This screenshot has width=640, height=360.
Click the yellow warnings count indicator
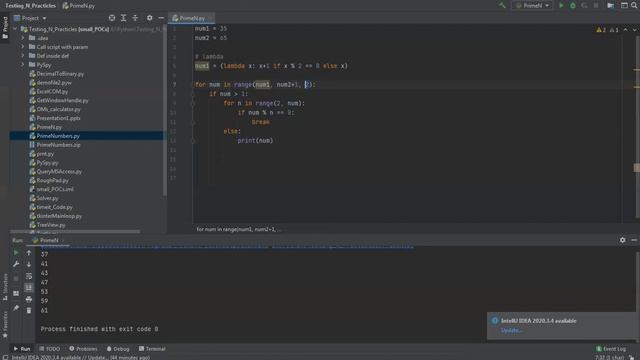(x=601, y=30)
